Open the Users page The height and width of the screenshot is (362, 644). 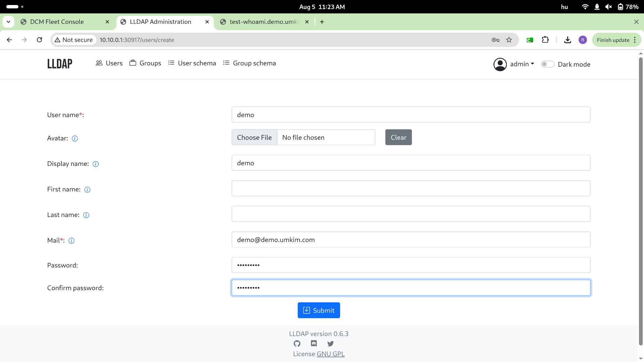109,63
